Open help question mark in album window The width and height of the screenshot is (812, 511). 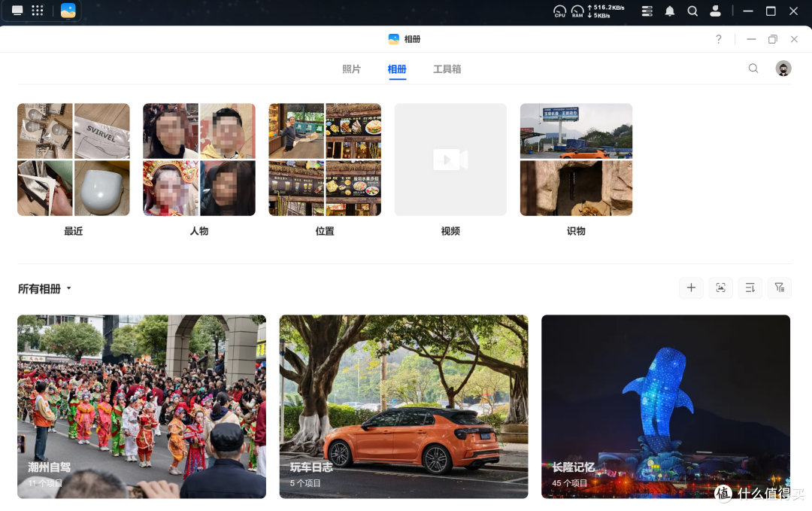[719, 39]
